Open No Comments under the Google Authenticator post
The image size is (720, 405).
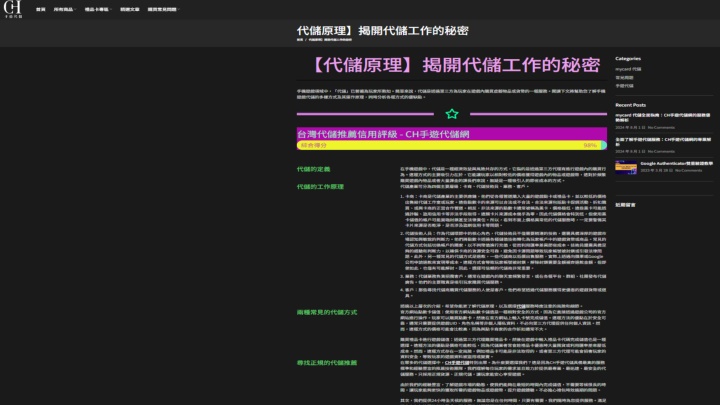tap(688, 170)
